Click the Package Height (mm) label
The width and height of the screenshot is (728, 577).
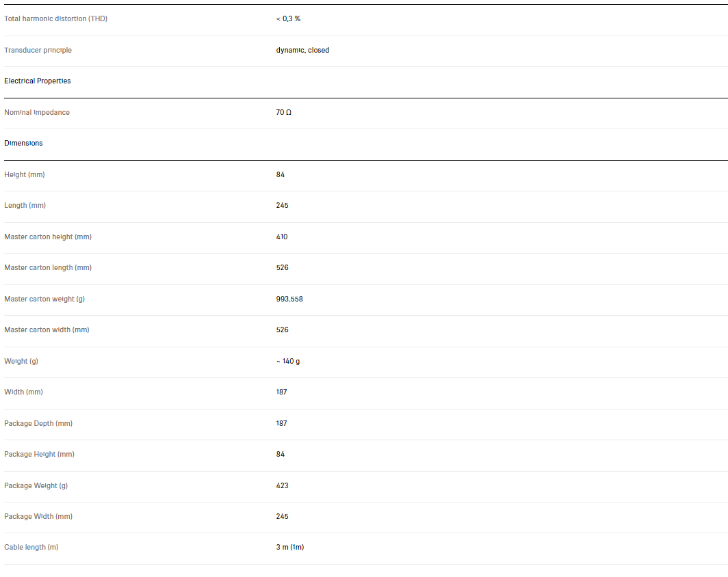39,454
